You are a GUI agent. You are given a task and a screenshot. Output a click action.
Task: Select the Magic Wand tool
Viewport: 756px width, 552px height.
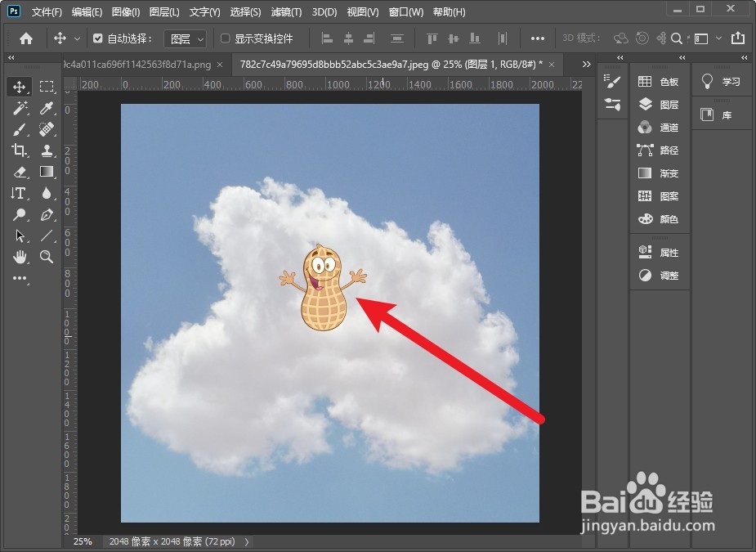20,108
